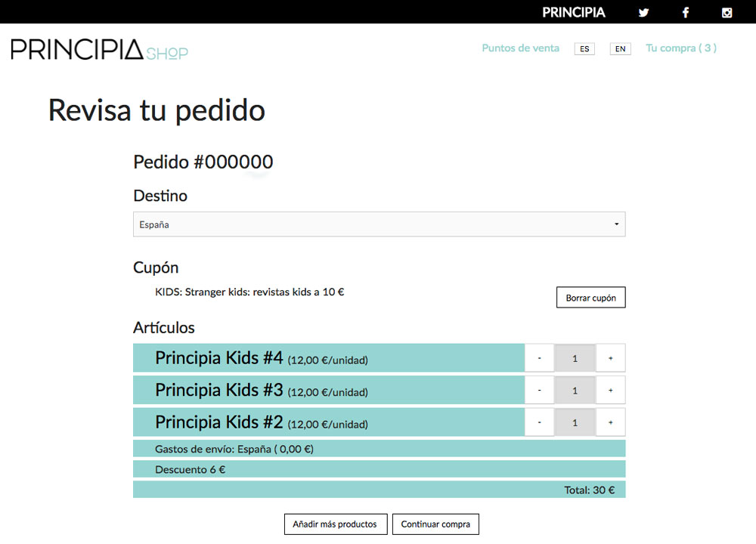Increase quantity of Principia Kids #4
The height and width of the screenshot is (544, 756).
click(610, 358)
